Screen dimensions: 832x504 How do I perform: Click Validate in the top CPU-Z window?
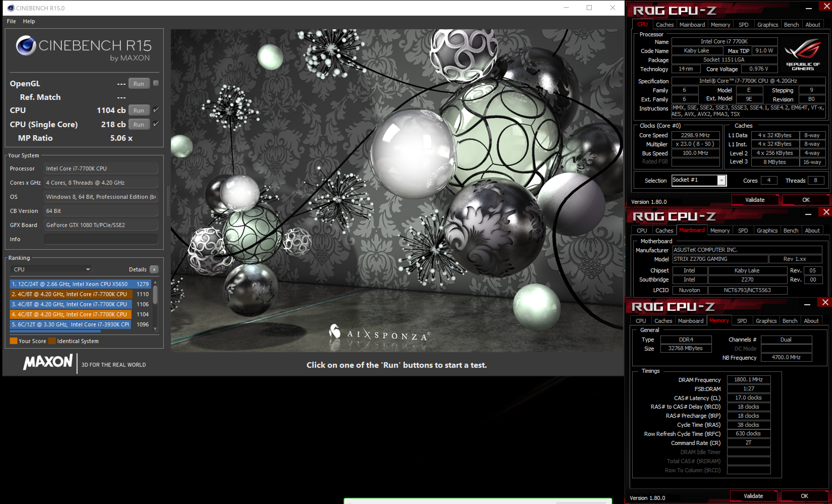[755, 200]
